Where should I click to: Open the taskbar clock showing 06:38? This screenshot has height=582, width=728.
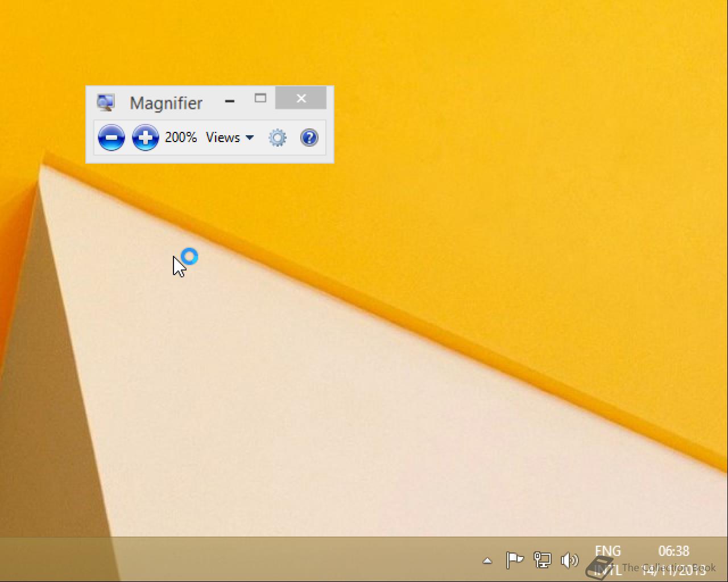tap(674, 560)
